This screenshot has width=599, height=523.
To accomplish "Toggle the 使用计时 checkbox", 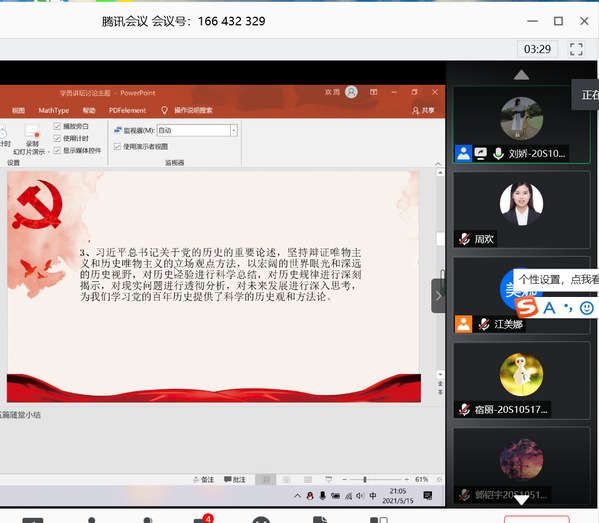I will (x=57, y=138).
